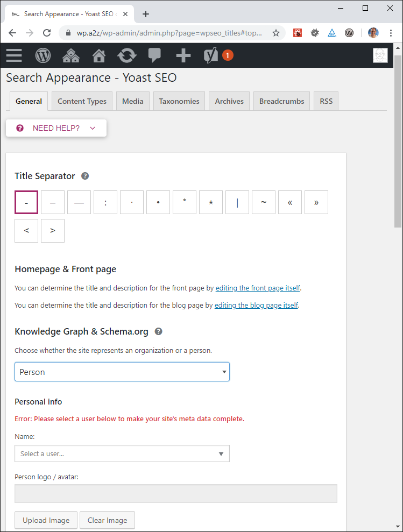Open the My Sites houses icon
The height and width of the screenshot is (532, 403).
71,55
